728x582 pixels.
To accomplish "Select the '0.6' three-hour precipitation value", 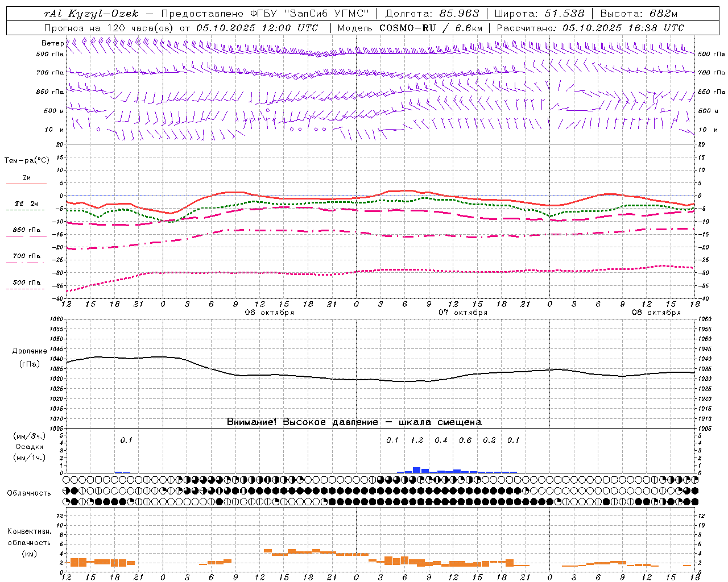I will (x=465, y=440).
